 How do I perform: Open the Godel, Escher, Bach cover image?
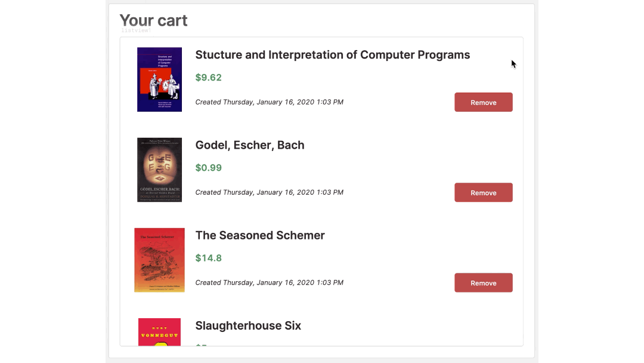click(159, 170)
